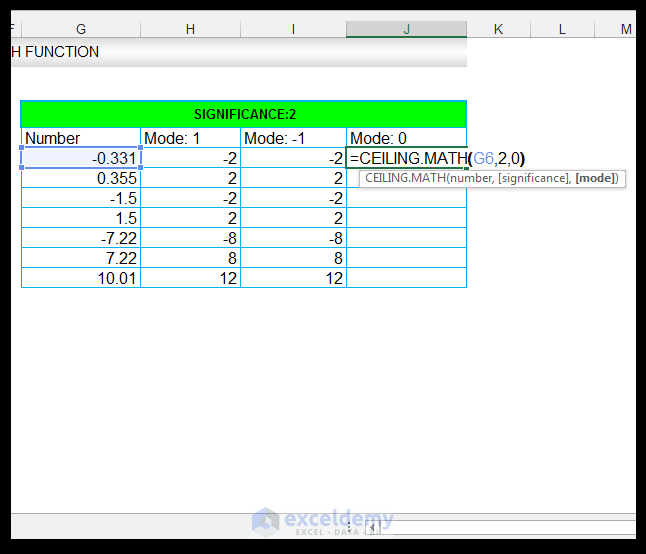Click Mode: 1 result for -0.331 row
This screenshot has width=646, height=554.
pos(190,158)
